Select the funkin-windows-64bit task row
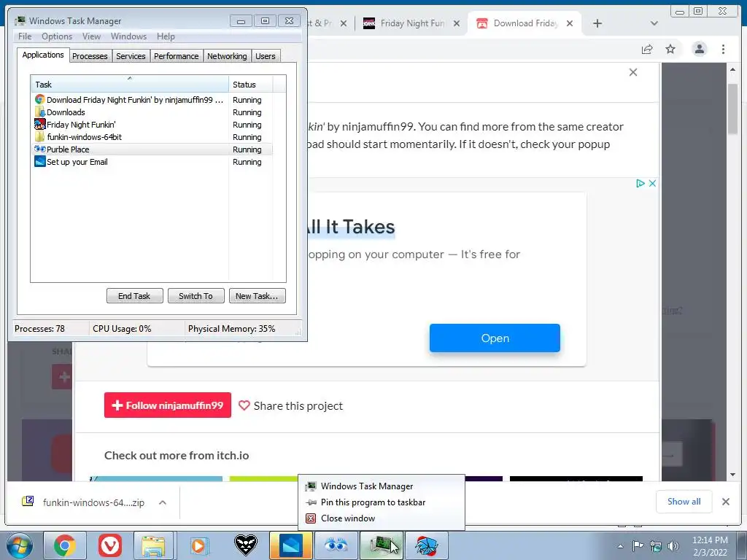This screenshot has height=560, width=747. pos(152,137)
